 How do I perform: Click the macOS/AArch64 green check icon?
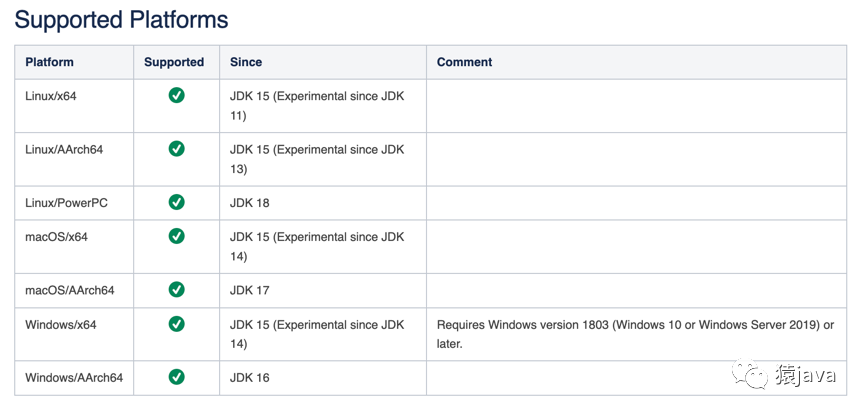click(x=176, y=290)
